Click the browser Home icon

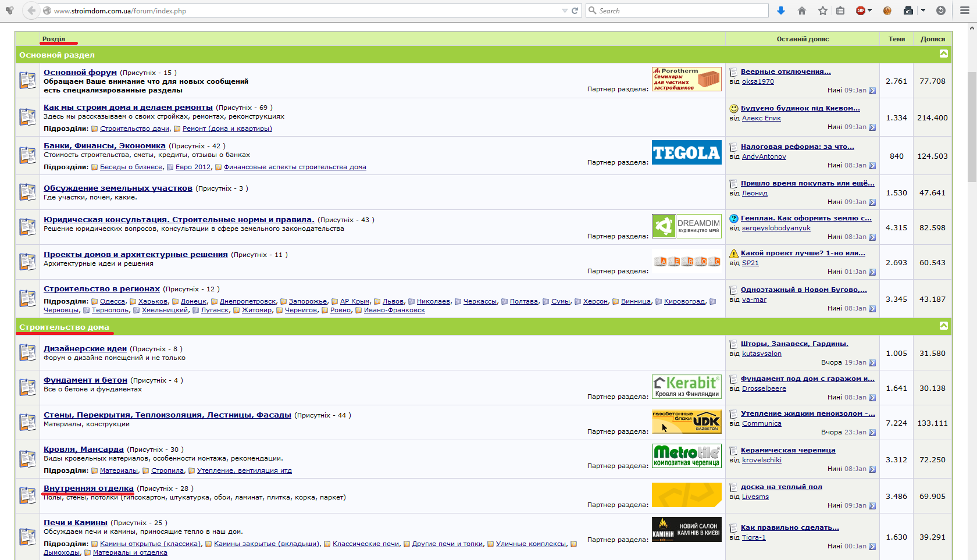(x=802, y=10)
